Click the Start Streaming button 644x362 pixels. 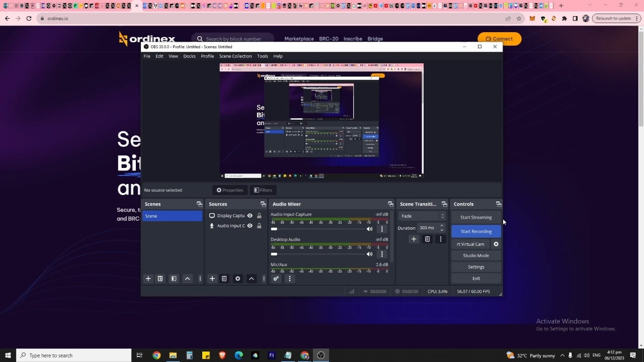click(x=476, y=217)
